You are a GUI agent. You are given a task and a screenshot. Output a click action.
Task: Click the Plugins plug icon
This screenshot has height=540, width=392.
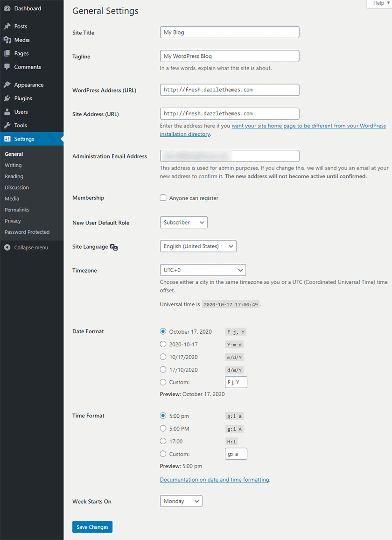7,98
